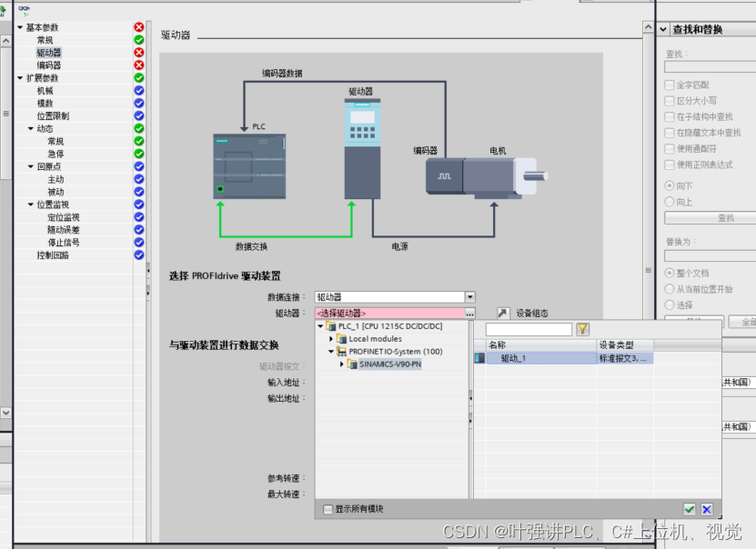
Task: Click blue check icon beside 回原点
Action: (139, 166)
